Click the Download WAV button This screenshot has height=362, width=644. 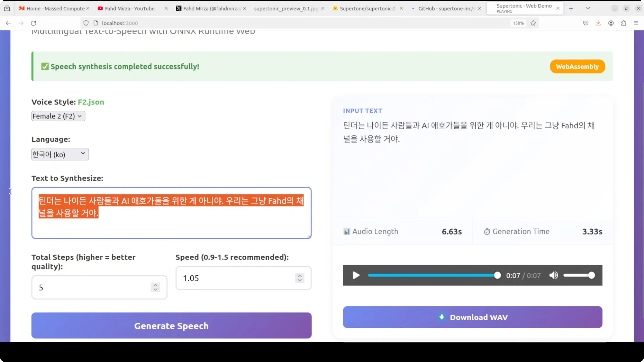click(472, 317)
